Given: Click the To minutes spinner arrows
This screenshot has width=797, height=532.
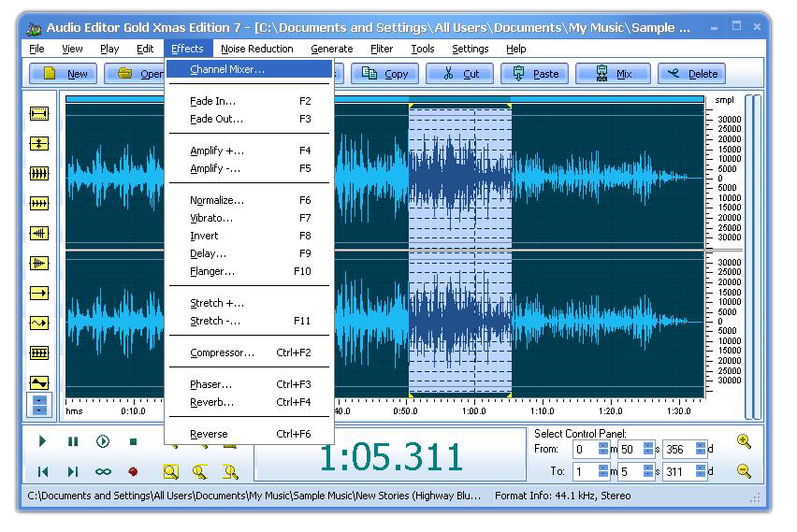Looking at the screenshot, I should (603, 471).
